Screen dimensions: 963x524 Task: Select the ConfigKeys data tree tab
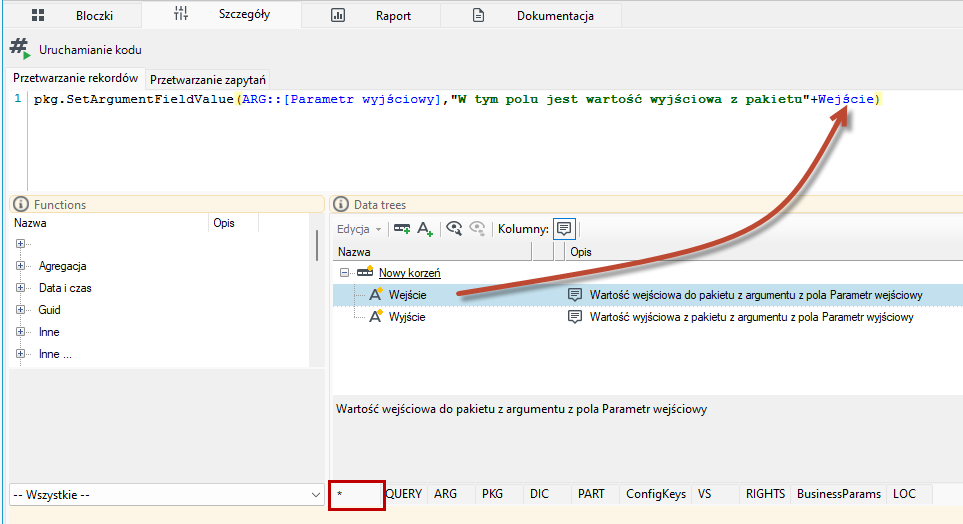click(x=655, y=494)
